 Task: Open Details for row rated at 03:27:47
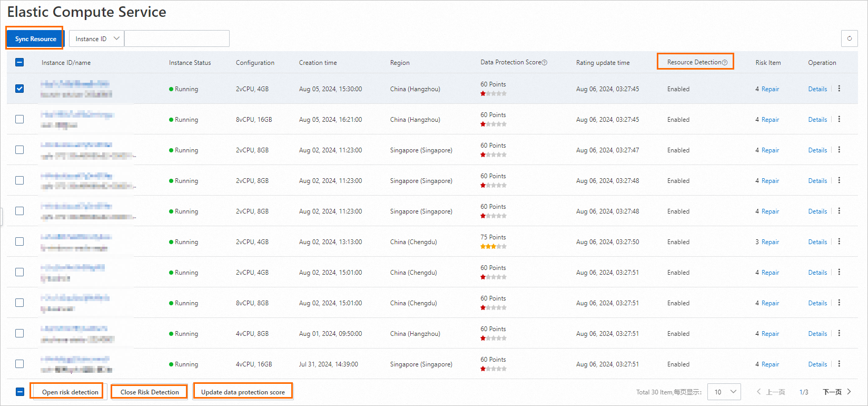817,150
